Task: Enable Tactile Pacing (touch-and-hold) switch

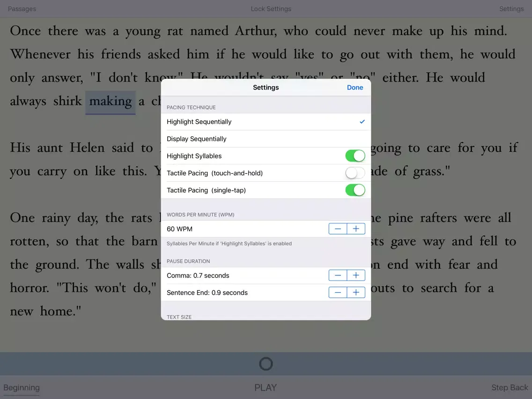Action: (355, 173)
